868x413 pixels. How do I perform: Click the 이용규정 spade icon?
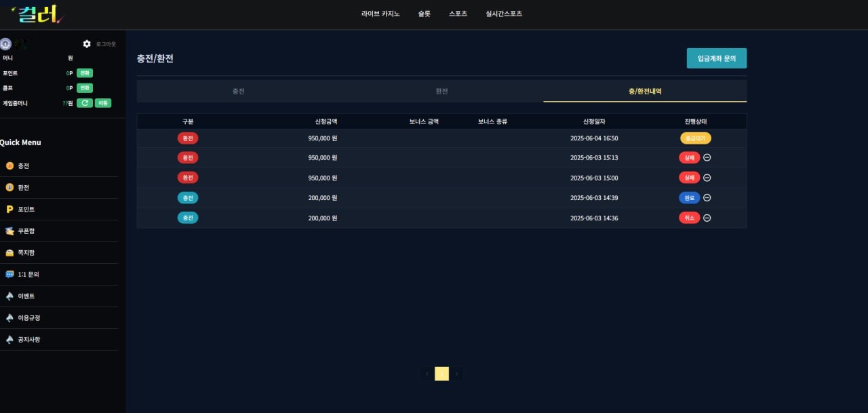pyautogui.click(x=9, y=317)
